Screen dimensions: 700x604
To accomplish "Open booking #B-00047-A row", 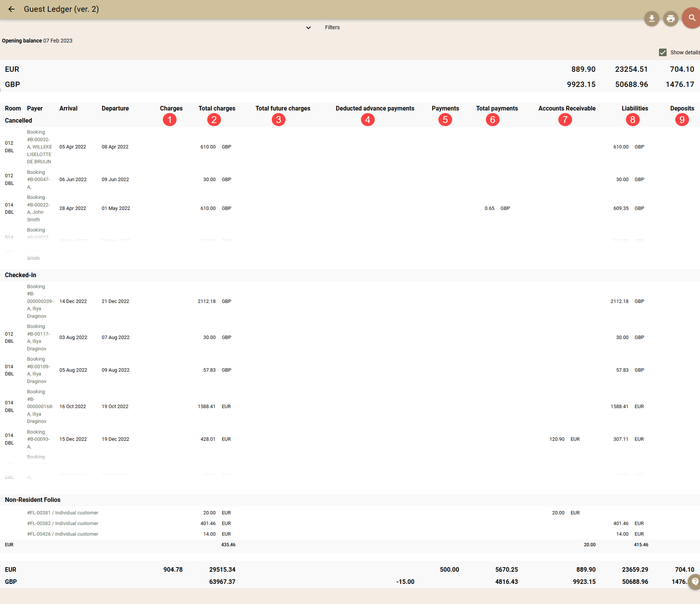I will 38,180.
